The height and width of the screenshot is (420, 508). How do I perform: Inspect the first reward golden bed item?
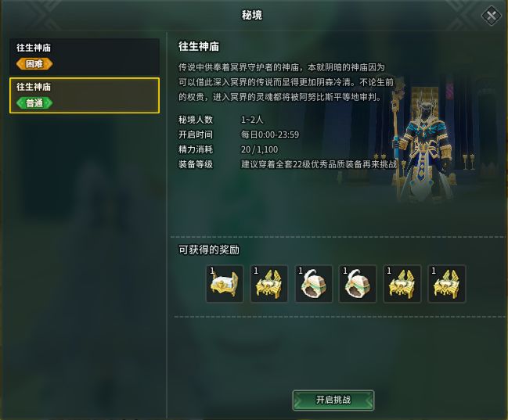tap(225, 284)
